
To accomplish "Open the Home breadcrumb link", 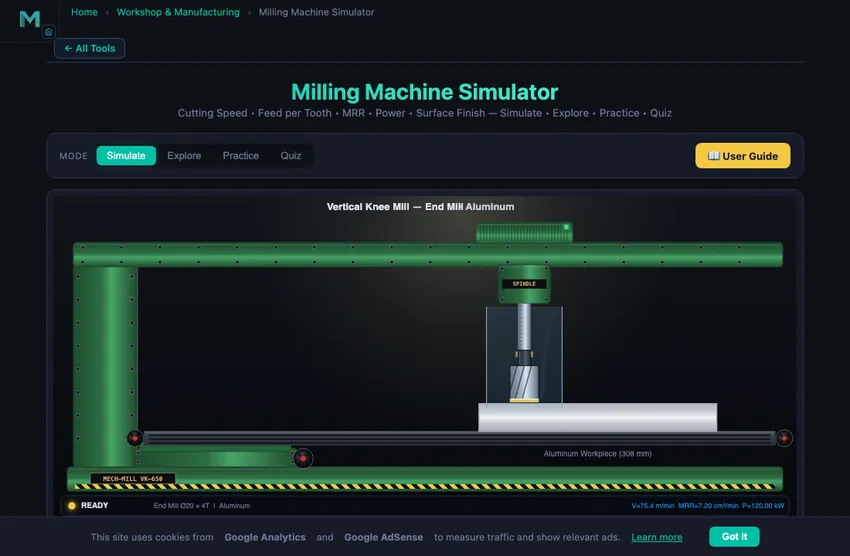I will (84, 12).
